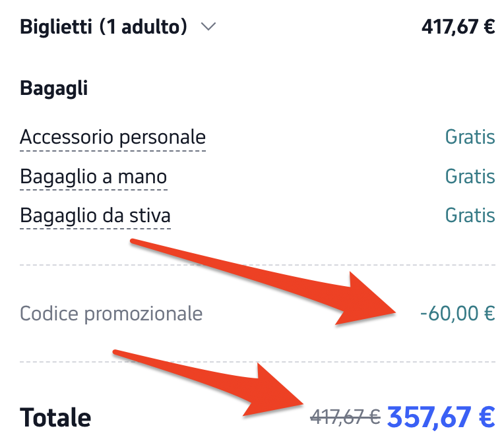Open Bagaglio a mano info link

click(x=94, y=177)
